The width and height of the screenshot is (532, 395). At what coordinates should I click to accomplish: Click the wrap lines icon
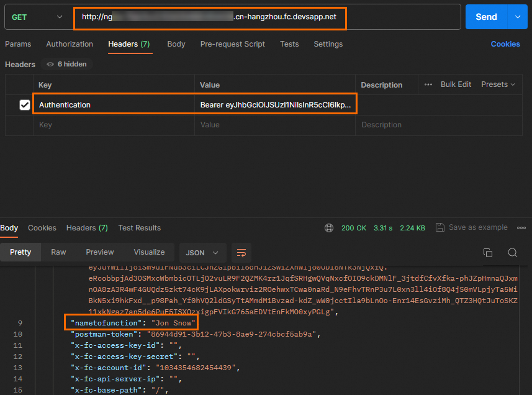241,253
